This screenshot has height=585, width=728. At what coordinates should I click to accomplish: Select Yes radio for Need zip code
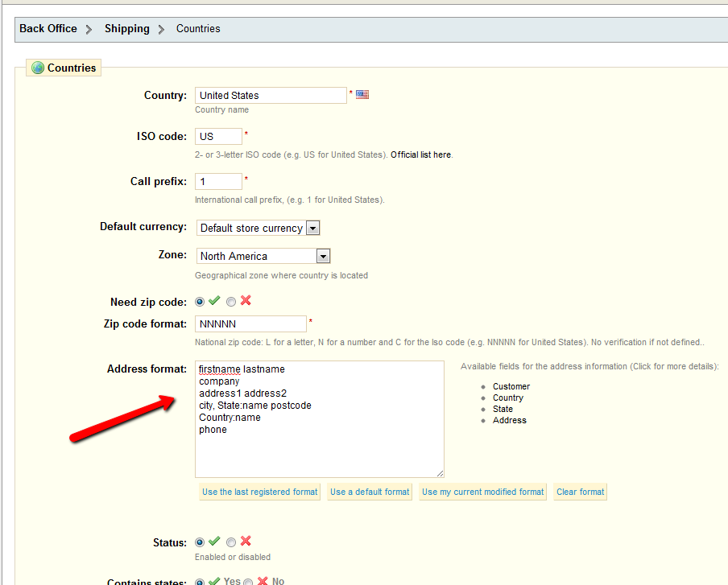200,302
